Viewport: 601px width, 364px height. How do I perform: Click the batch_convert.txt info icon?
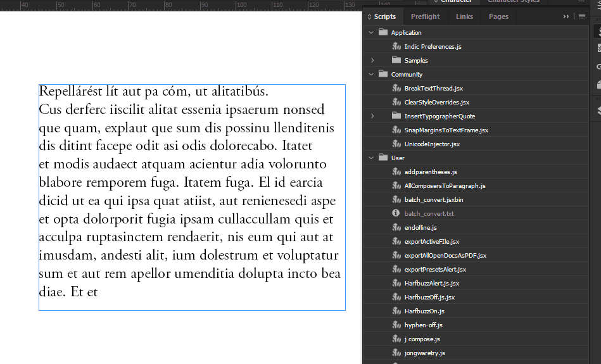(396, 213)
